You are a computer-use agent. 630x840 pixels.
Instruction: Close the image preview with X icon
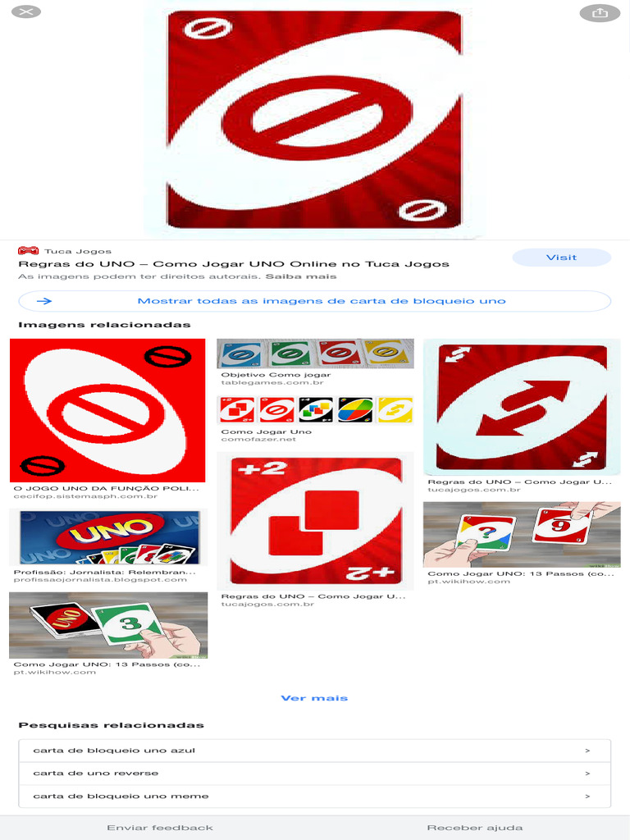click(x=25, y=11)
